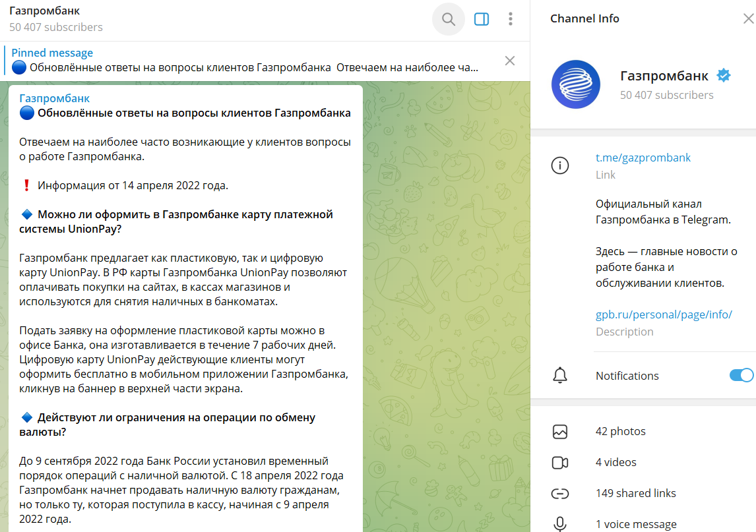
Task: Click the question about ограничения на операции по обмену
Action: pyautogui.click(x=168, y=425)
